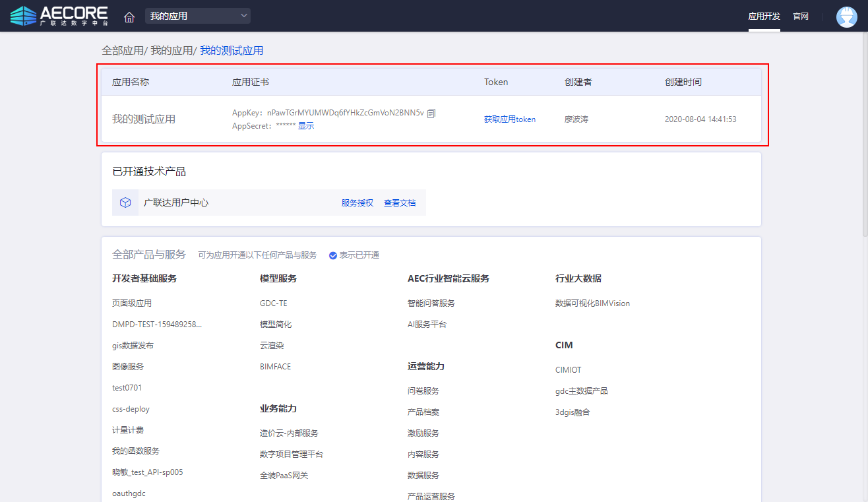Image resolution: width=868 pixels, height=502 pixels.
Task: Switch to the 应用开发 tab
Action: click(764, 16)
